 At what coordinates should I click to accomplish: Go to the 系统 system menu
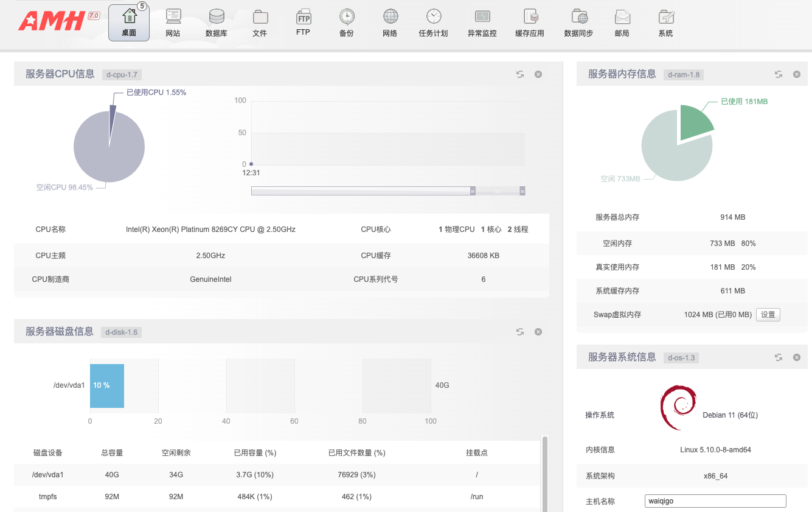click(x=665, y=23)
